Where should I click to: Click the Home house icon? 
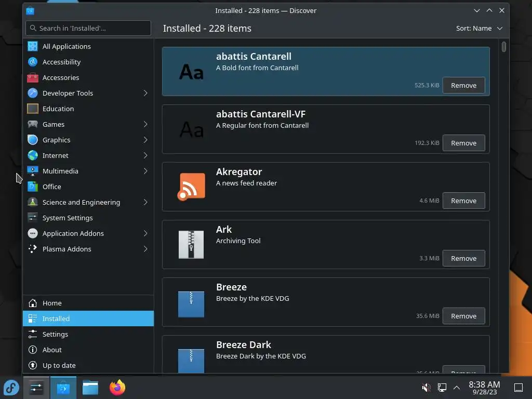tap(33, 303)
